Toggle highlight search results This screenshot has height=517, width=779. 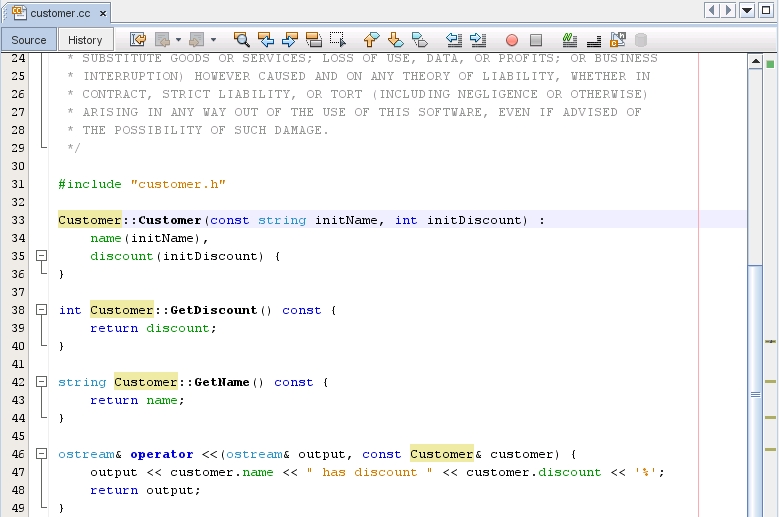313,40
